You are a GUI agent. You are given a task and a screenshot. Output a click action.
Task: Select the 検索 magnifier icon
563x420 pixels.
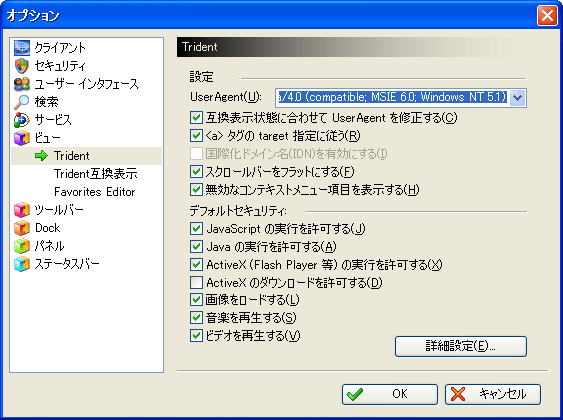click(x=22, y=102)
